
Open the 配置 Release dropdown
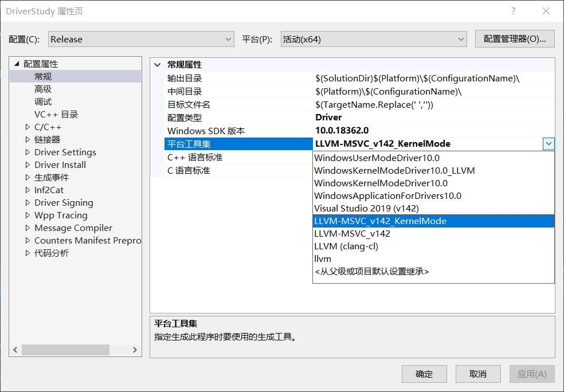tap(141, 40)
